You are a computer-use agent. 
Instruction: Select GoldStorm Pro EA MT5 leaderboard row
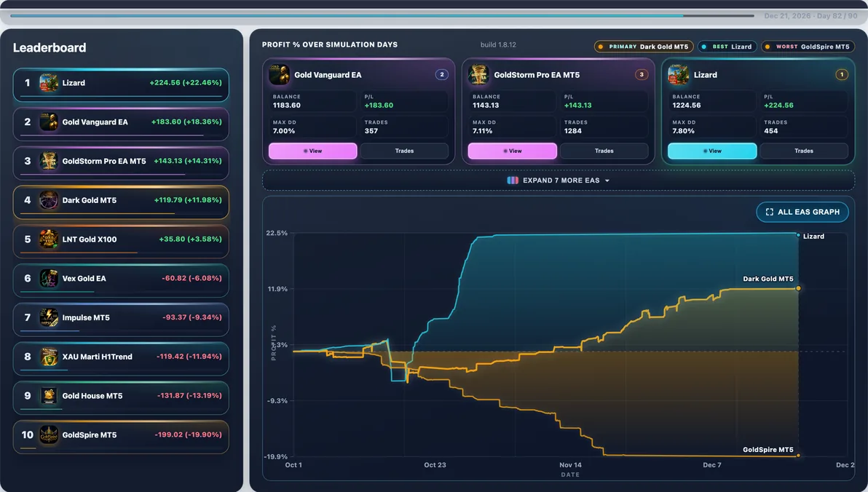coord(121,163)
